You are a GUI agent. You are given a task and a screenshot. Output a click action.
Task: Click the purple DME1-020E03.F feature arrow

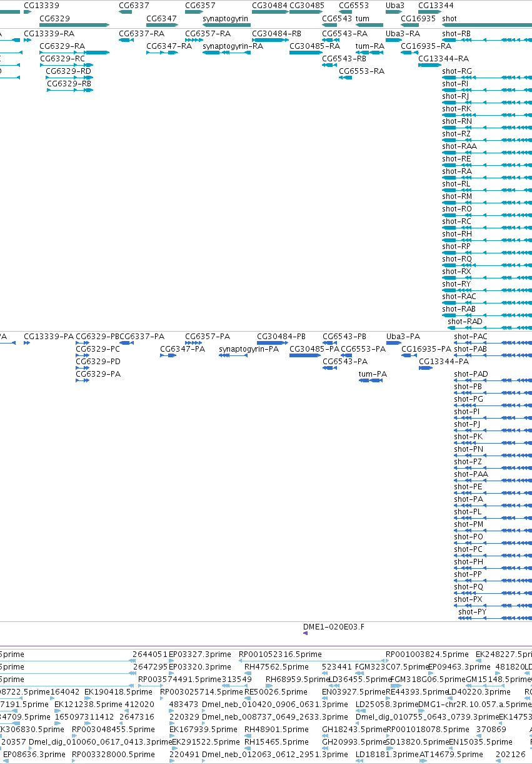click(x=306, y=633)
